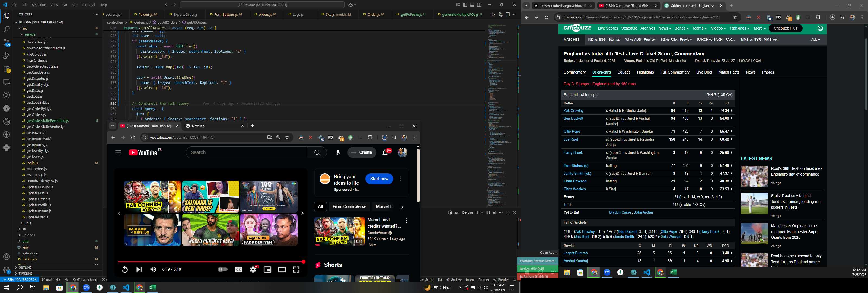Open Remote Explorer in VS Code activity bar
This screenshot has height=293, width=868.
[7, 82]
